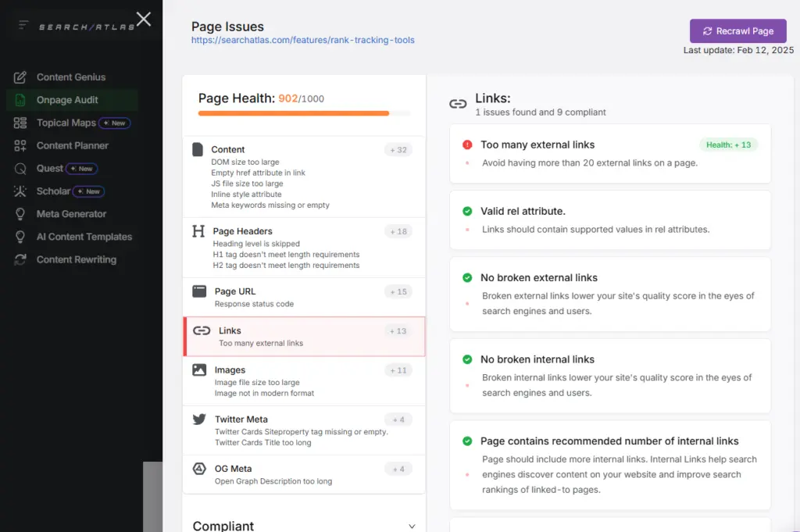Viewport: 800px width, 532px height.
Task: Click the green check on No broken internal links
Action: coord(467,359)
